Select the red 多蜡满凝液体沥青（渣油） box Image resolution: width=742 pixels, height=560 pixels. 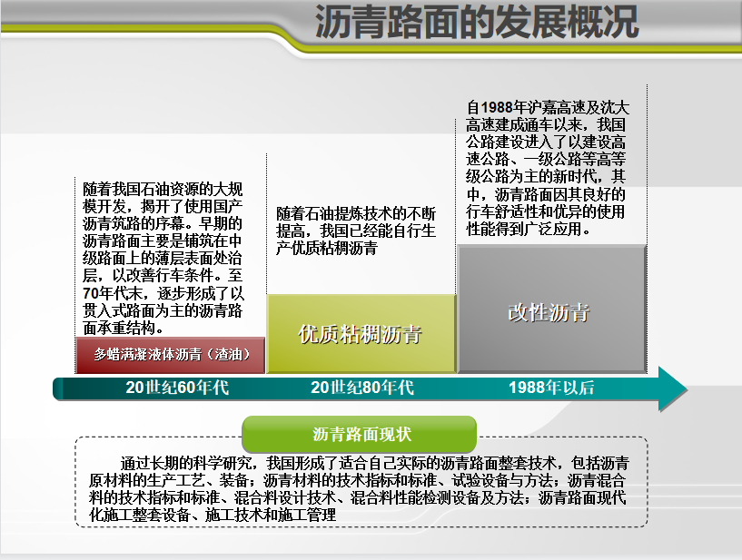pyautogui.click(x=171, y=355)
